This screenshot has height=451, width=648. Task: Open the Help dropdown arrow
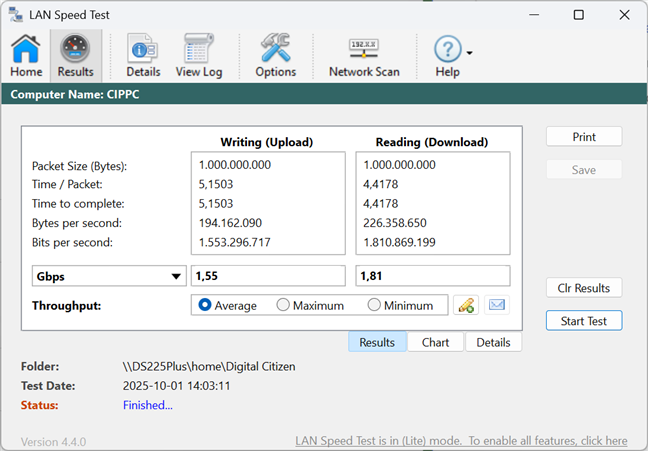point(469,52)
